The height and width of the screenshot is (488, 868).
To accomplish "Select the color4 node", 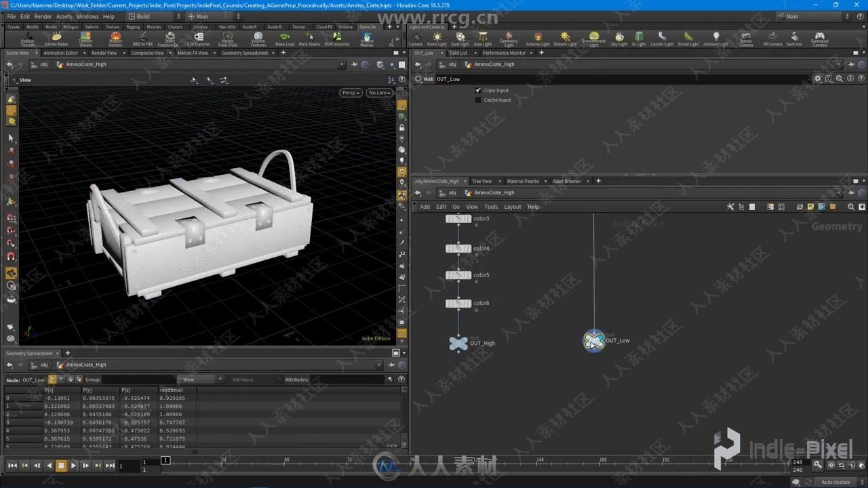I will (458, 249).
